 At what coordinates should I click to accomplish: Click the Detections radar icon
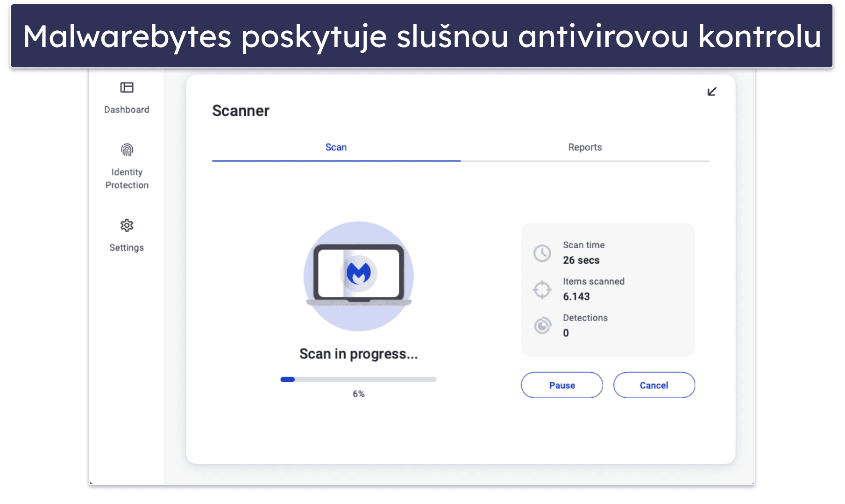pos(542,325)
